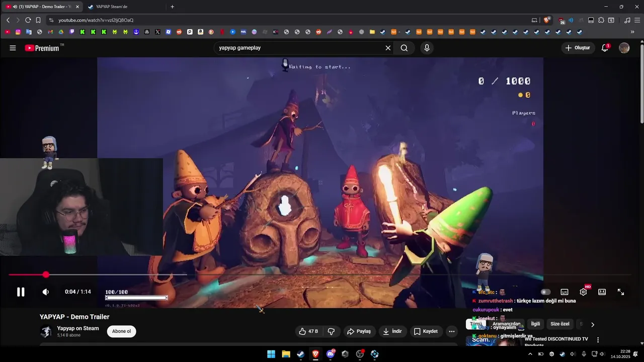Enter fullscreen with the expand icon

point(621,292)
